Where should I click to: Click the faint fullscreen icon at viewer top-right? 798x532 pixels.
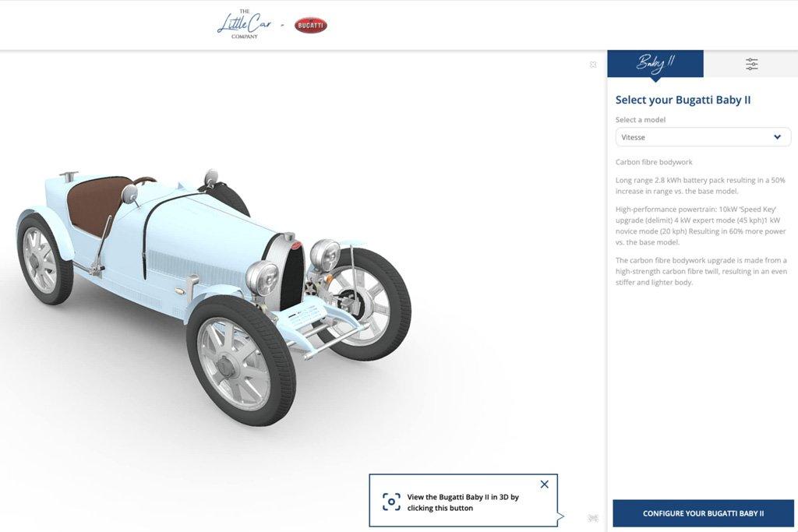pos(593,65)
